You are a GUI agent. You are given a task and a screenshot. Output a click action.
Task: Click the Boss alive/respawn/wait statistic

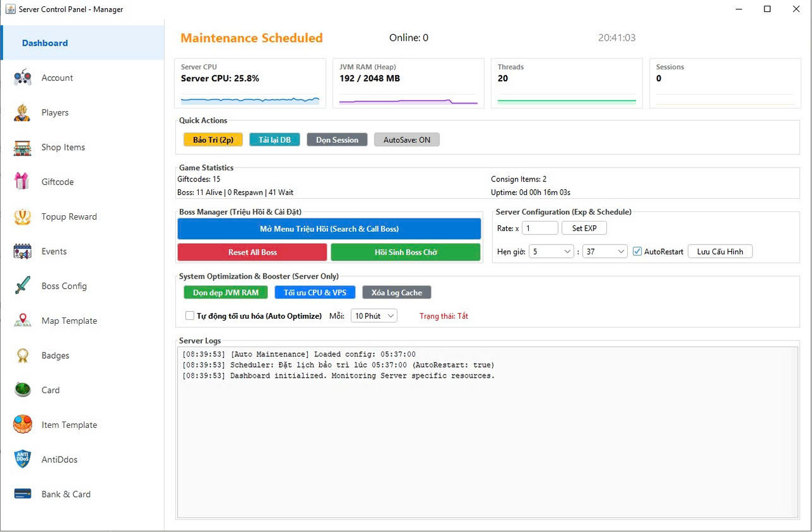point(235,192)
